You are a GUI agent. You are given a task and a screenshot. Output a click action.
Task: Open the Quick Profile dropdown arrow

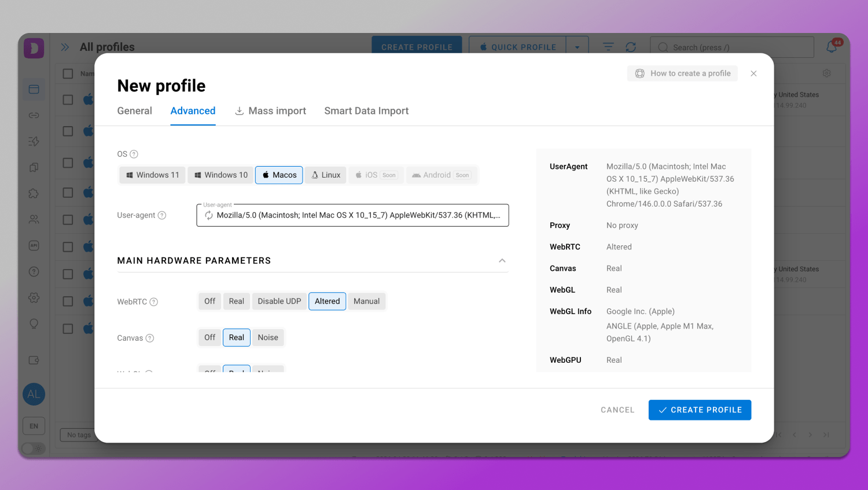point(577,47)
